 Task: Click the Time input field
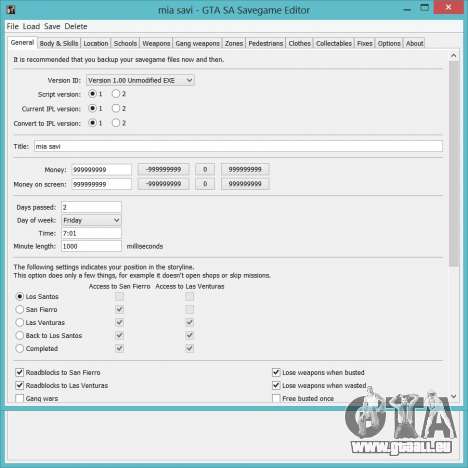point(91,233)
